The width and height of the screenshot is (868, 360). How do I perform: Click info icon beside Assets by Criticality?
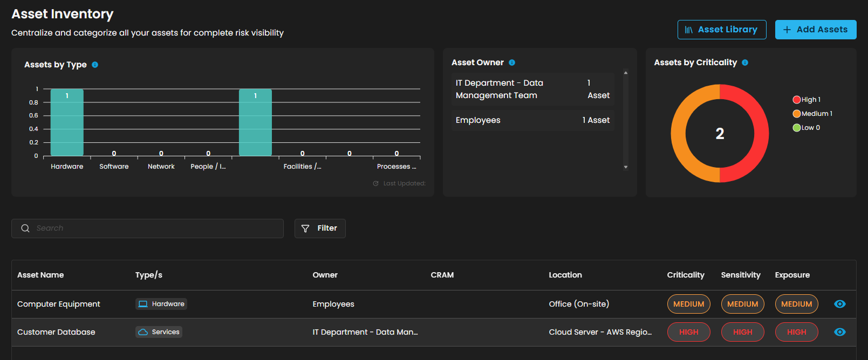(745, 63)
